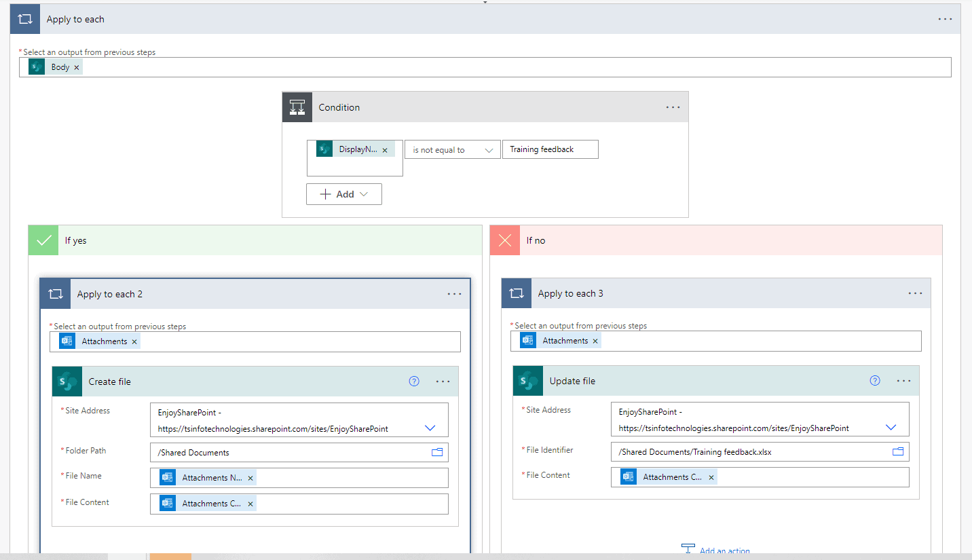This screenshot has height=560, width=972.
Task: Open the file picker for File Identifier
Action: tap(898, 451)
